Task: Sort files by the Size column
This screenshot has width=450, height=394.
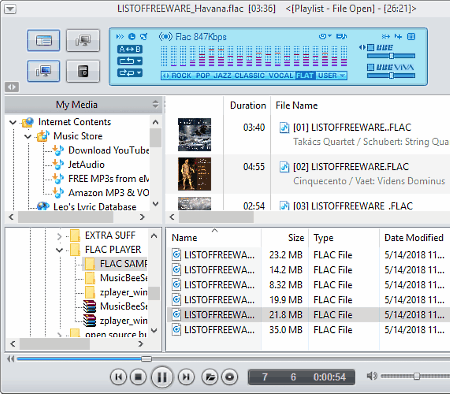Action: [x=296, y=238]
